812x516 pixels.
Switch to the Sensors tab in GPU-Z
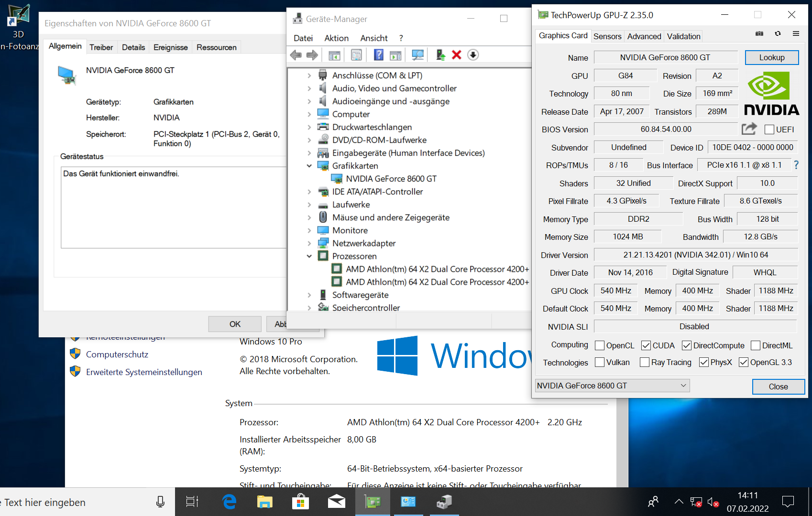pos(607,36)
